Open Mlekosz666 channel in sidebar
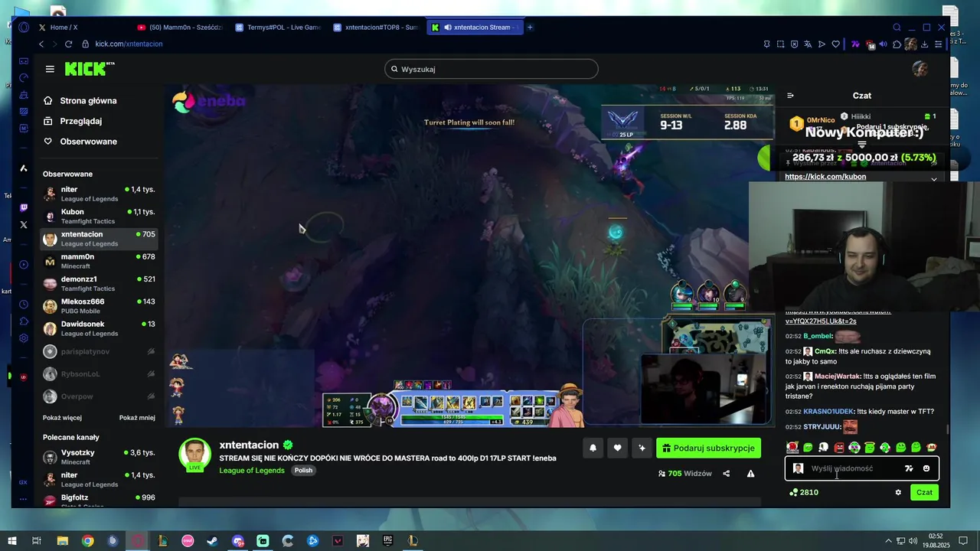980x551 pixels. point(99,306)
